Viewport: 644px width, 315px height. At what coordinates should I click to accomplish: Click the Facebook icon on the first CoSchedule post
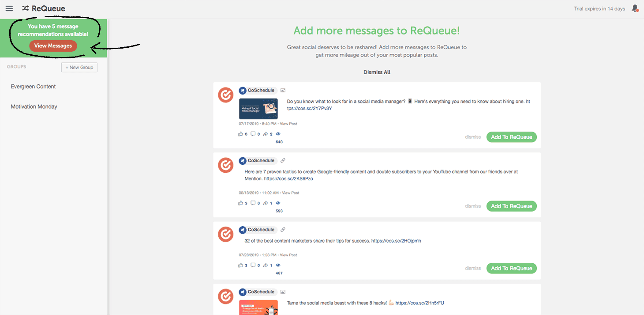tap(243, 90)
